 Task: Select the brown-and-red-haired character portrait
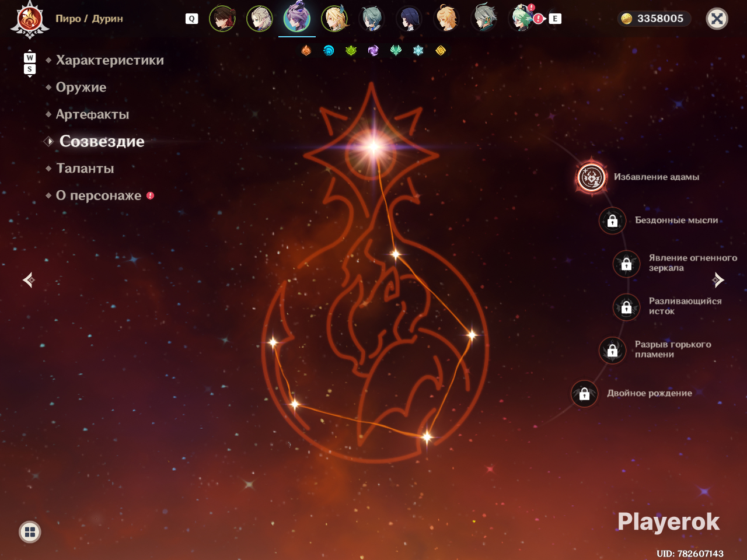(x=222, y=19)
